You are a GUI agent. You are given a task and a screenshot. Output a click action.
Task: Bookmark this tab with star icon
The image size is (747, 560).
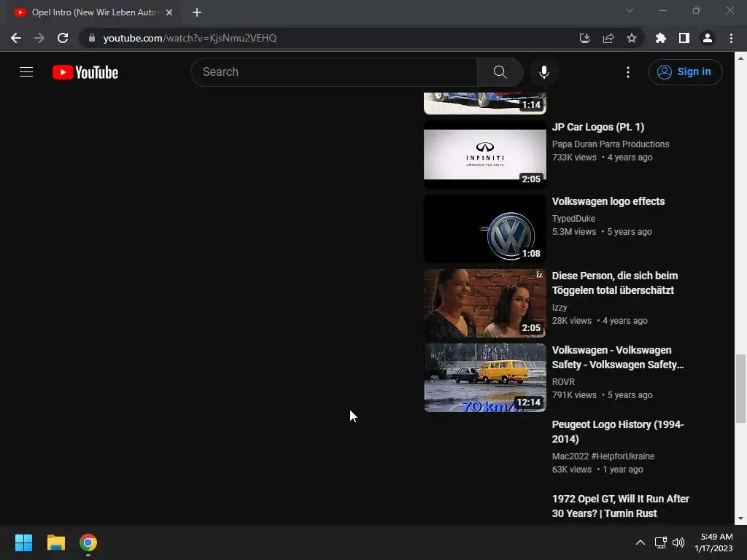point(631,38)
